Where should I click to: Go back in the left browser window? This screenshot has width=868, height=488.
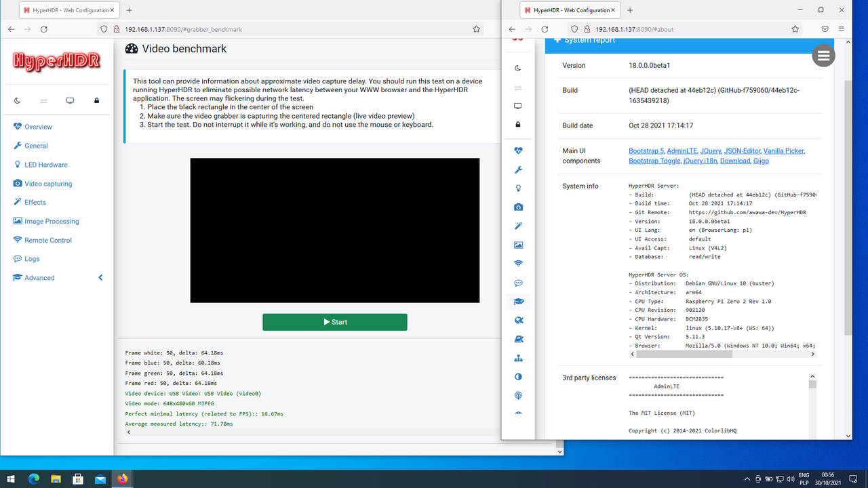[x=12, y=29]
